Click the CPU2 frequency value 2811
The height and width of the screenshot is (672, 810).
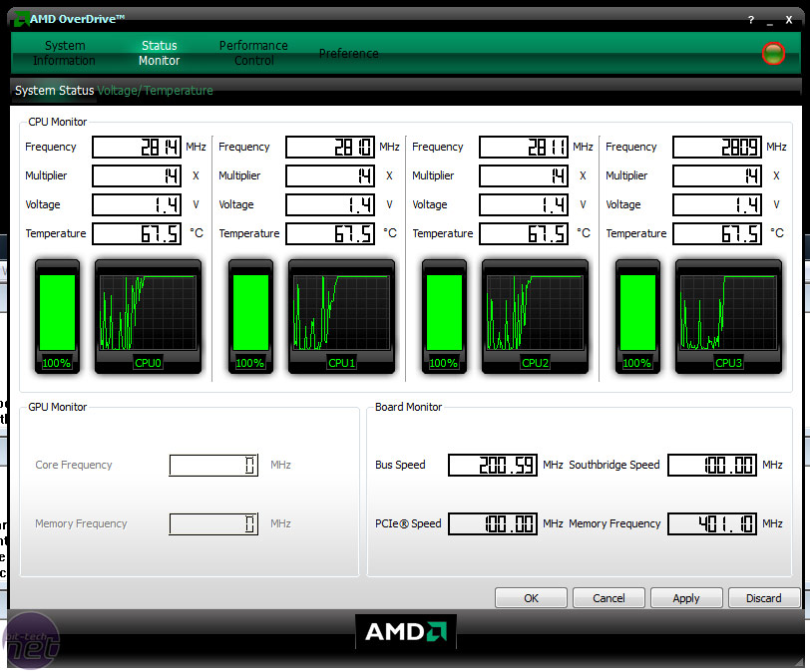click(x=524, y=148)
